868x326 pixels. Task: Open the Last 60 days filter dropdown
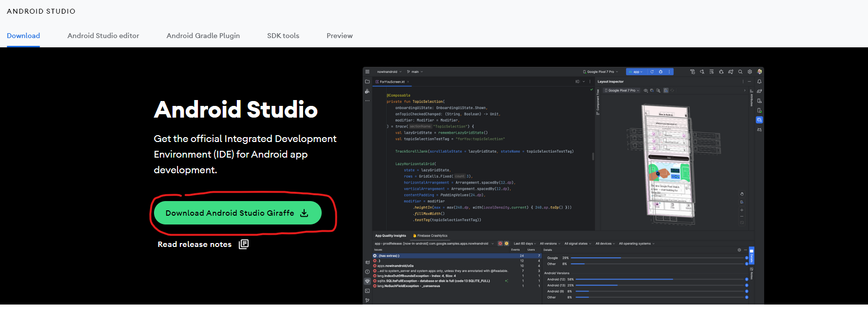[x=524, y=244]
